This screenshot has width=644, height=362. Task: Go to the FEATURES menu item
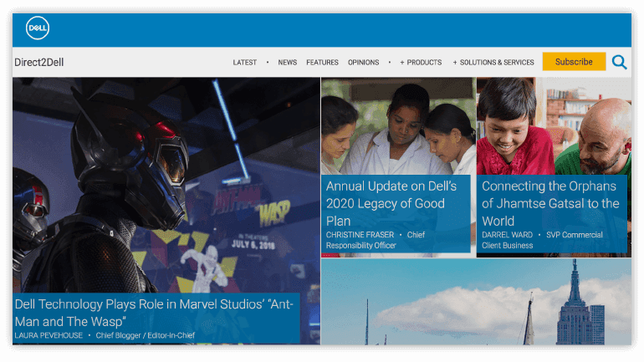pos(322,63)
